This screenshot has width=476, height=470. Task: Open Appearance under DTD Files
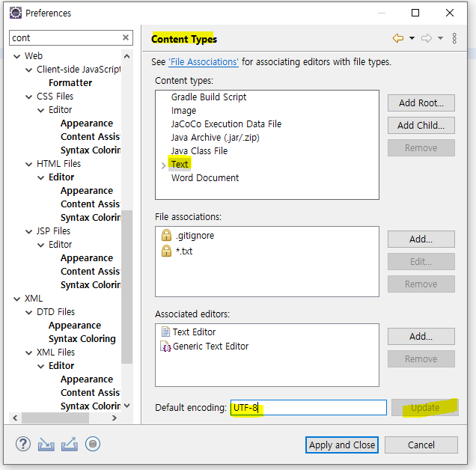(x=75, y=326)
